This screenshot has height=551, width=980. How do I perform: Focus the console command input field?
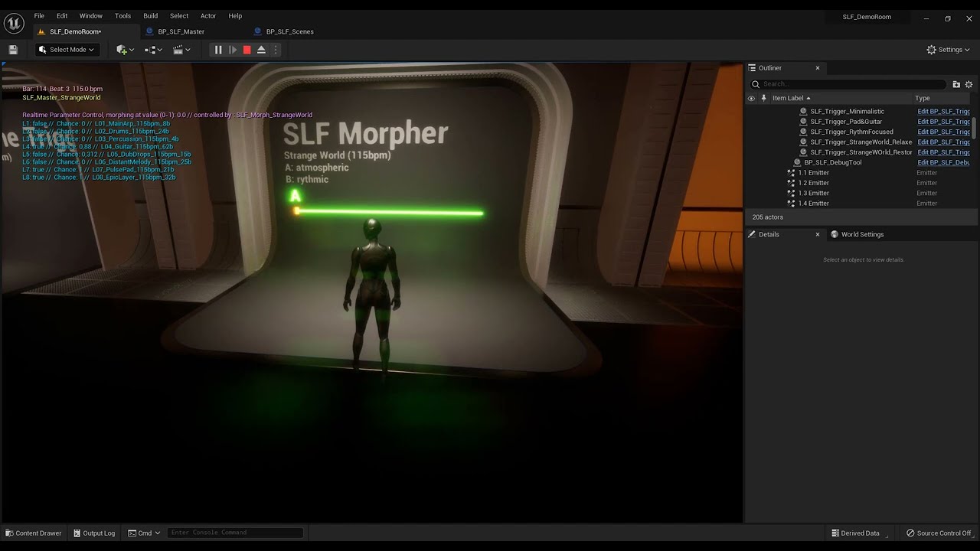click(235, 533)
